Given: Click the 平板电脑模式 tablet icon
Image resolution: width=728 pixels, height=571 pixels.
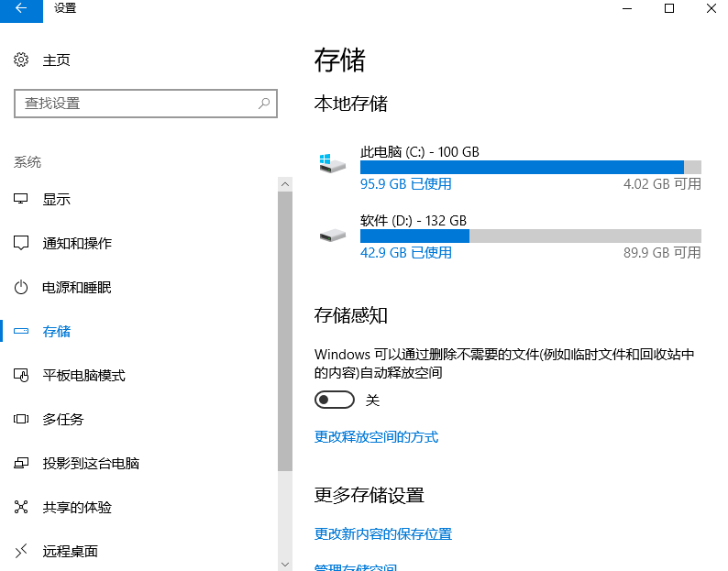Looking at the screenshot, I should click(x=21, y=375).
